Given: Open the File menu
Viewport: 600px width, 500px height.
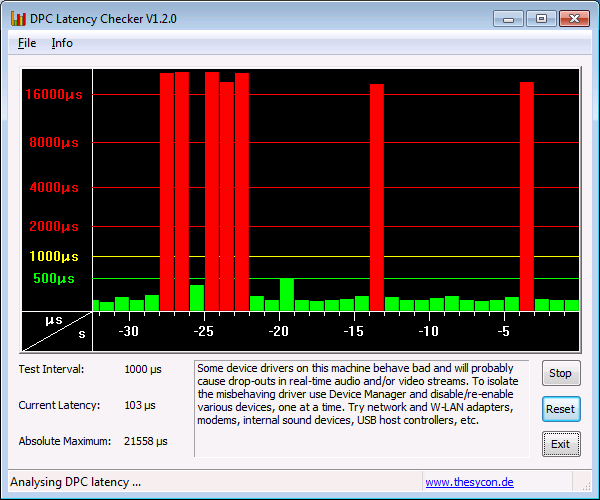Looking at the screenshot, I should coord(27,43).
